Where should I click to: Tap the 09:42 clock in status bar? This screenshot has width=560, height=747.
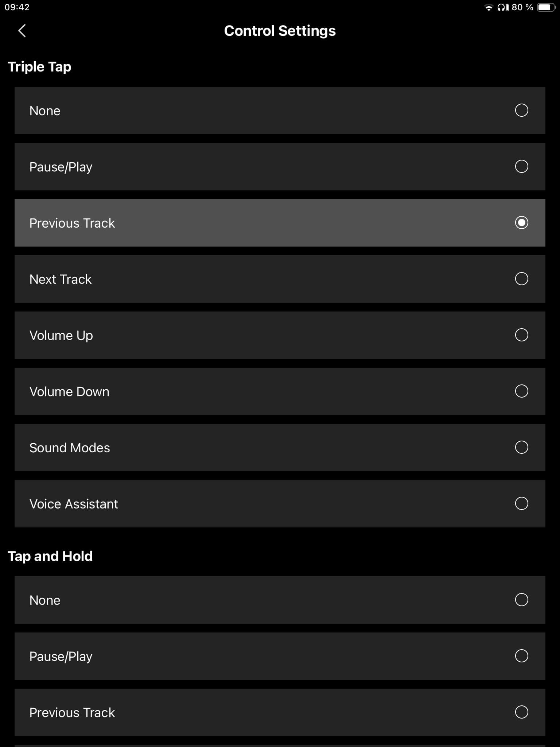(17, 7)
